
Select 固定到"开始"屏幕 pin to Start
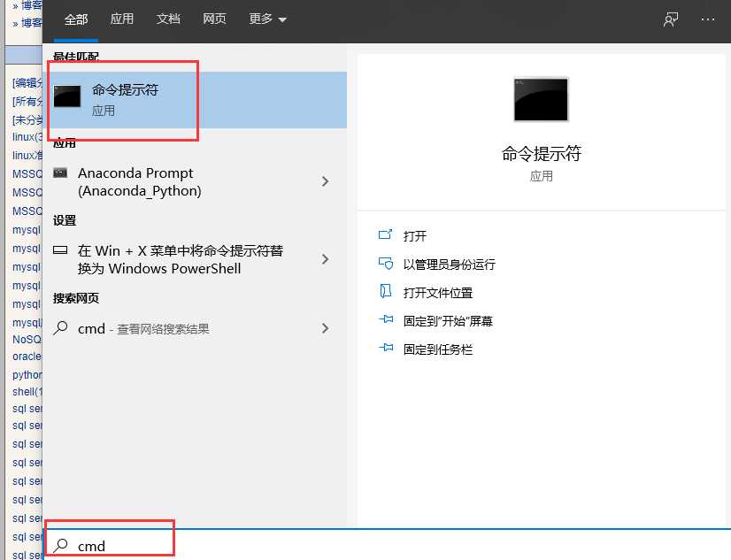pos(448,321)
